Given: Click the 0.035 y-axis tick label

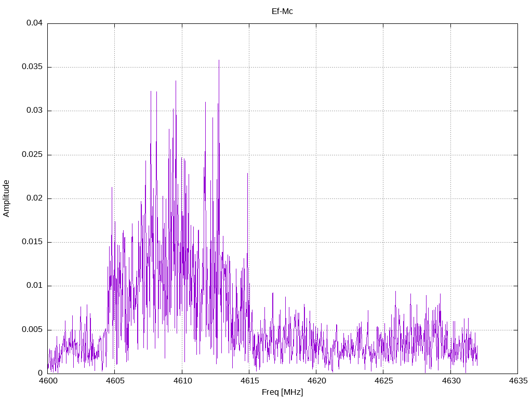Looking at the screenshot, I should tap(33, 67).
